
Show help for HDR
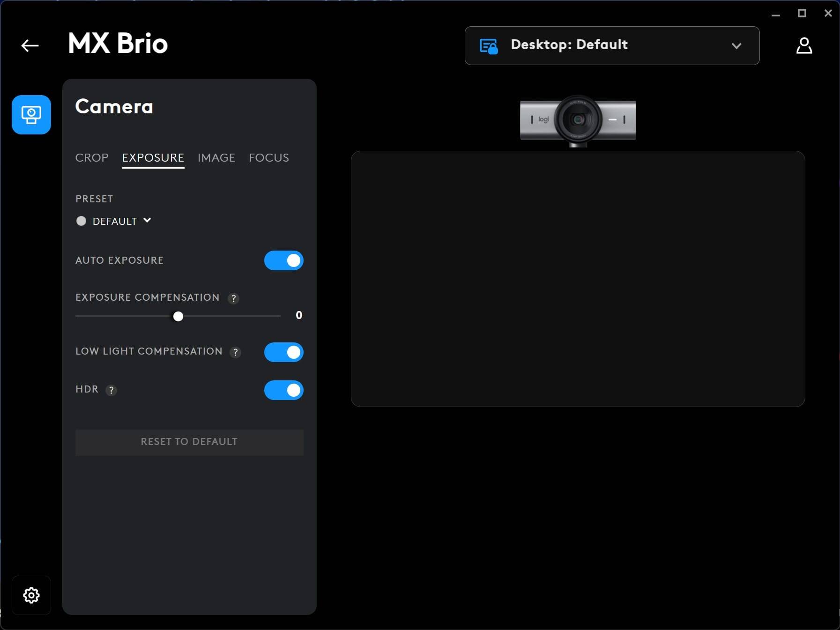(111, 390)
